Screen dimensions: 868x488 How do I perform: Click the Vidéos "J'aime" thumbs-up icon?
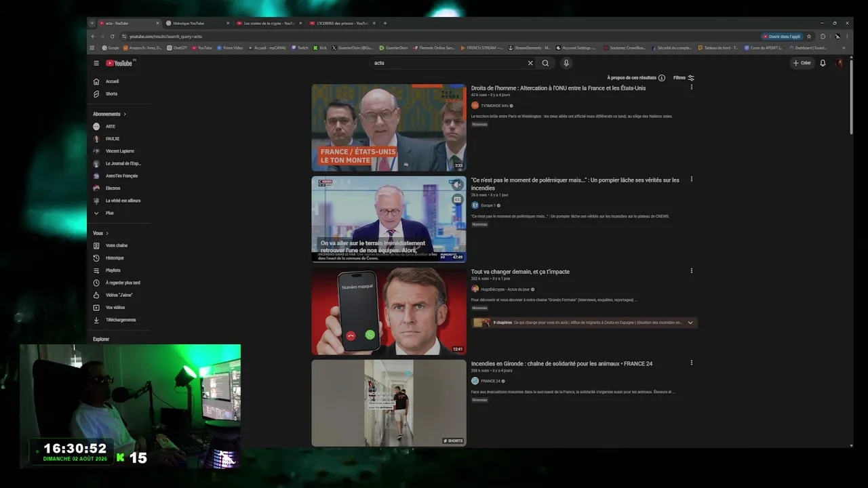coord(96,295)
